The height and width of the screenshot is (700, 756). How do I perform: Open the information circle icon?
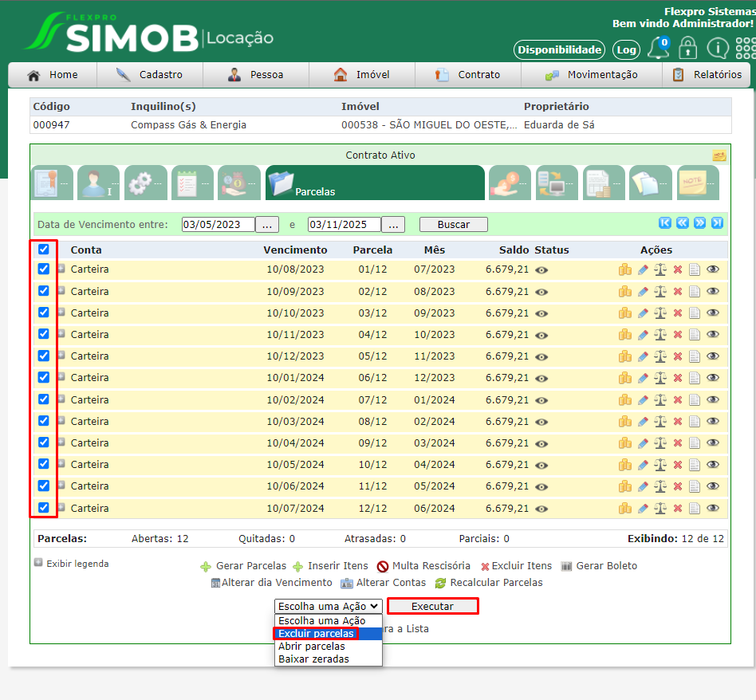(x=718, y=48)
